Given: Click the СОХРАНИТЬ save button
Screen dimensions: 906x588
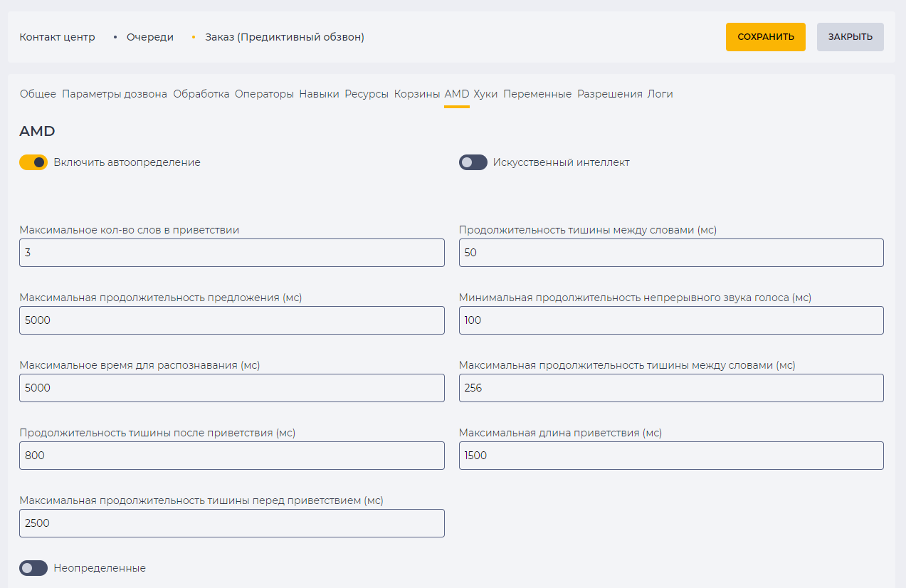Looking at the screenshot, I should (766, 37).
